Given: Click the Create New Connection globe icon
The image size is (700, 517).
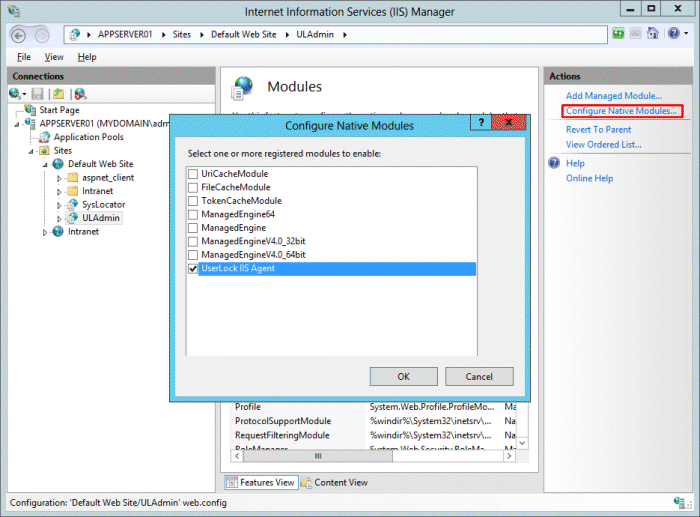Looking at the screenshot, I should (x=15, y=93).
